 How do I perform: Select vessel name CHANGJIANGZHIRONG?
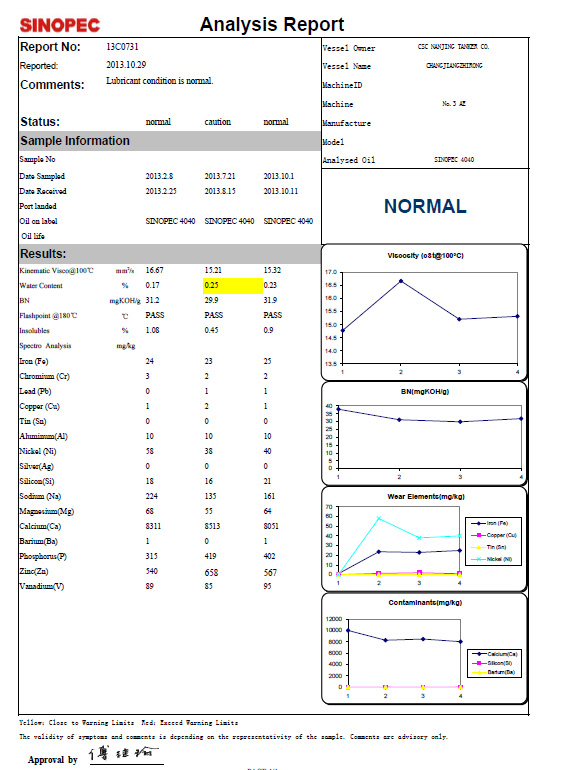pyautogui.click(x=454, y=65)
